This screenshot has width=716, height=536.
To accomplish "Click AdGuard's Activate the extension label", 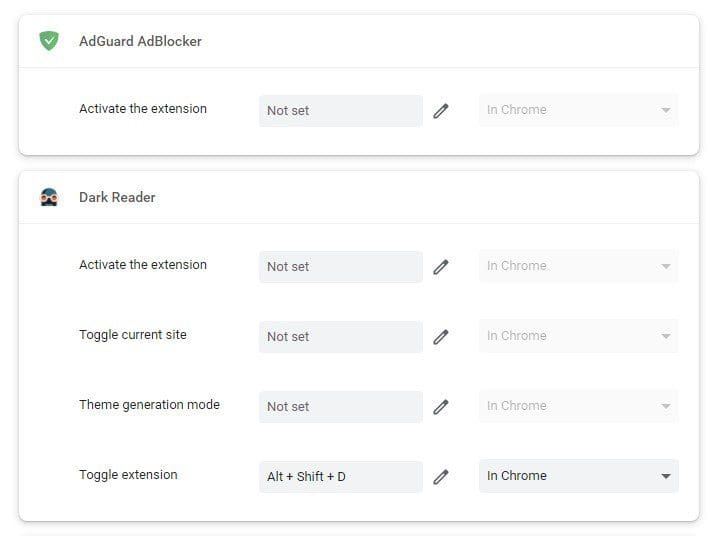I will coord(143,109).
